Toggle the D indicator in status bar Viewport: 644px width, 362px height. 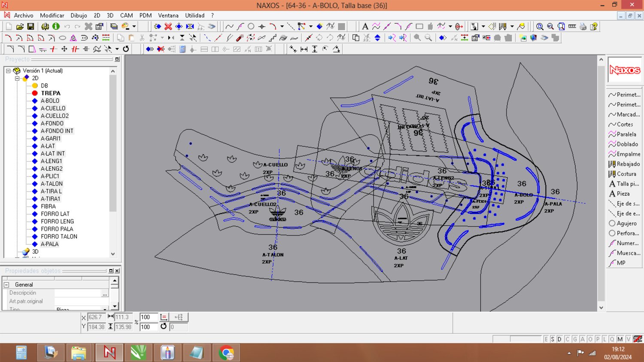[x=559, y=339]
